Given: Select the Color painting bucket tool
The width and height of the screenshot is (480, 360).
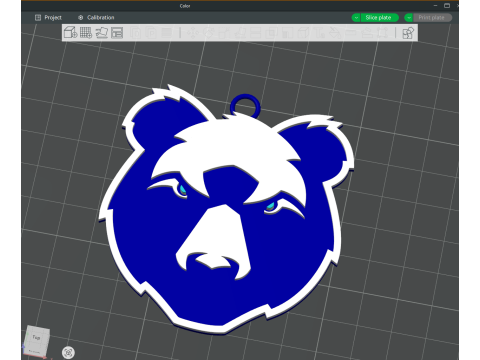Looking at the screenshot, I should pyautogui.click(x=335, y=33).
